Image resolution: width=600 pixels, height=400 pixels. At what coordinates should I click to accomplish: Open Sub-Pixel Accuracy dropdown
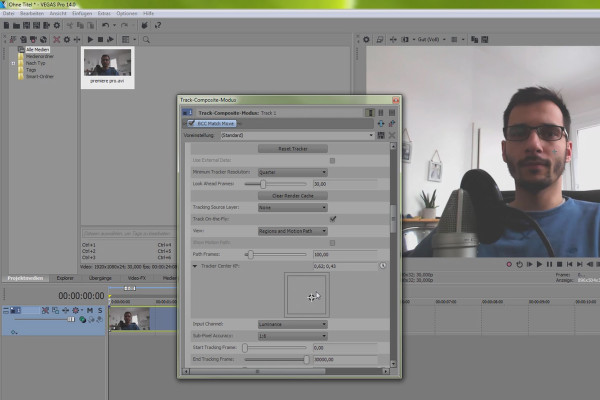tap(293, 336)
